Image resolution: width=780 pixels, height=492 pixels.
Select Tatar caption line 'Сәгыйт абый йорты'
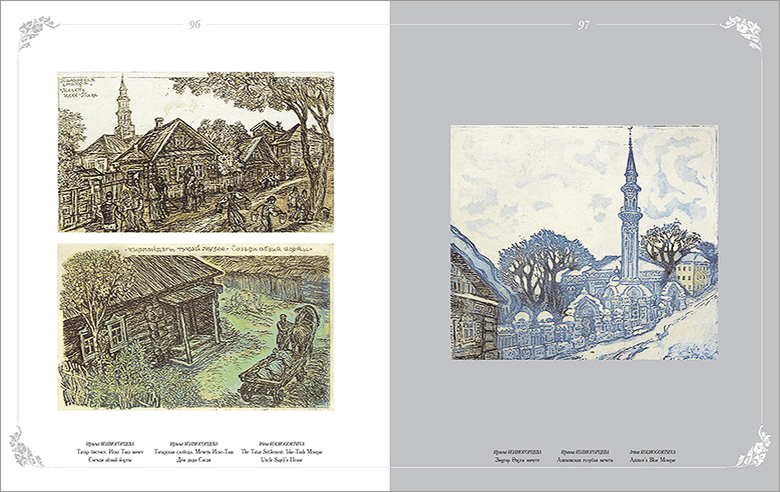point(110,460)
